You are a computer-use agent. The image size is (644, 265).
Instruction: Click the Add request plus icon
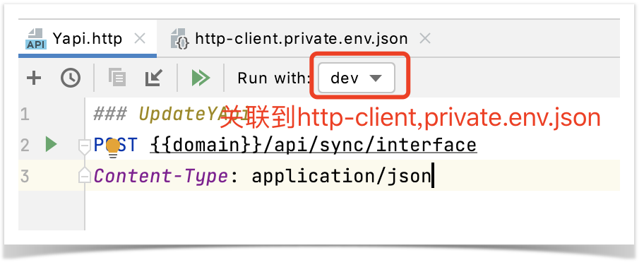click(x=34, y=78)
